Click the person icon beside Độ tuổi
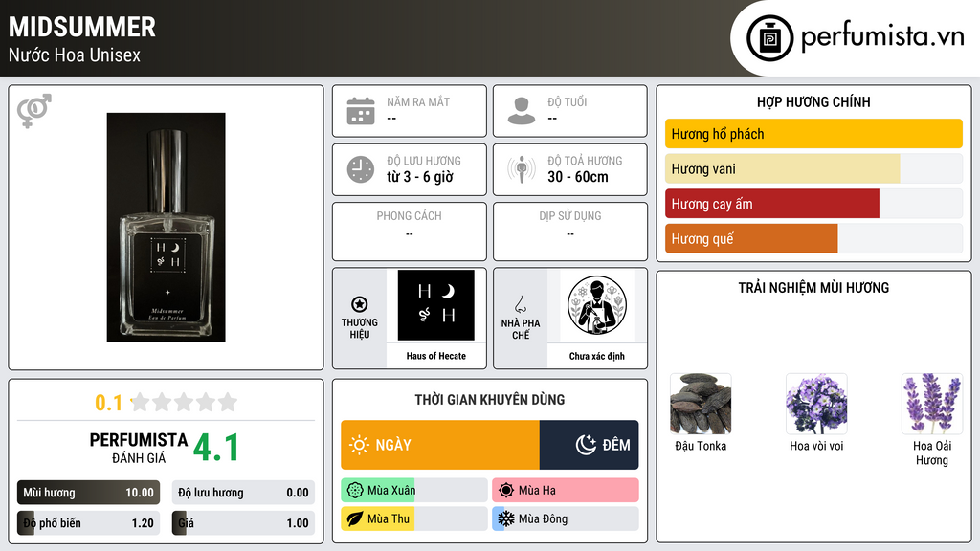 point(522,111)
